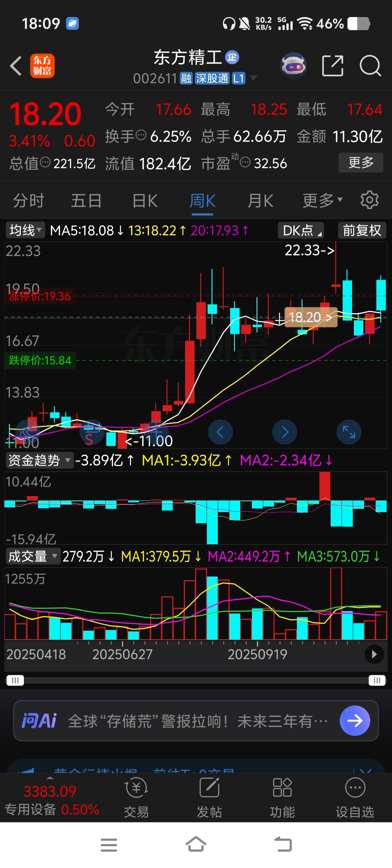Tap the L1 level badge
Viewport: 392px width, 868px height.
[x=239, y=78]
